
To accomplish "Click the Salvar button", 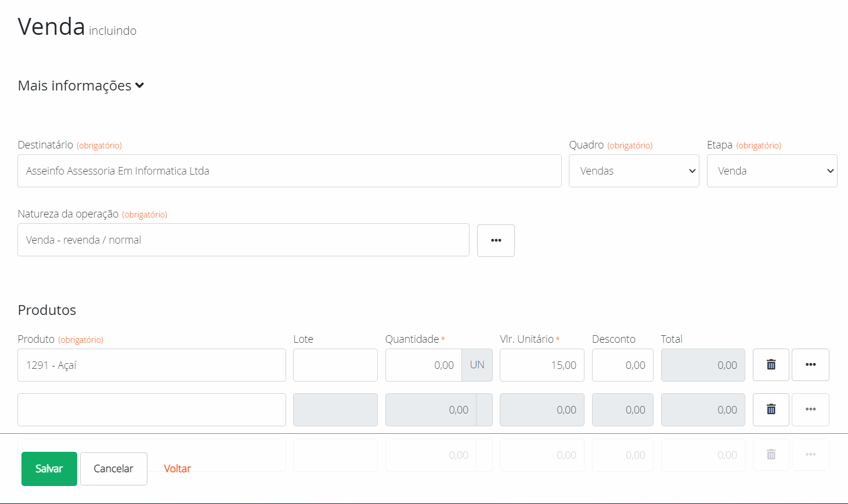I will (49, 469).
